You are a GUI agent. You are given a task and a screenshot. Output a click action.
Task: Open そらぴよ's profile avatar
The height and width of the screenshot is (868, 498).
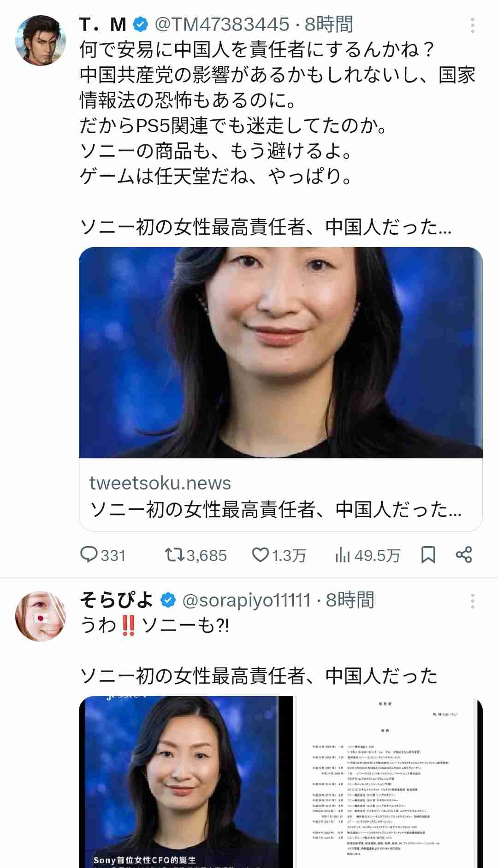[x=40, y=615]
